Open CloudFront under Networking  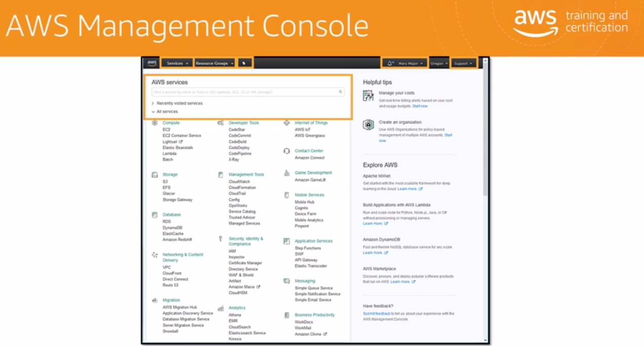[x=172, y=273]
